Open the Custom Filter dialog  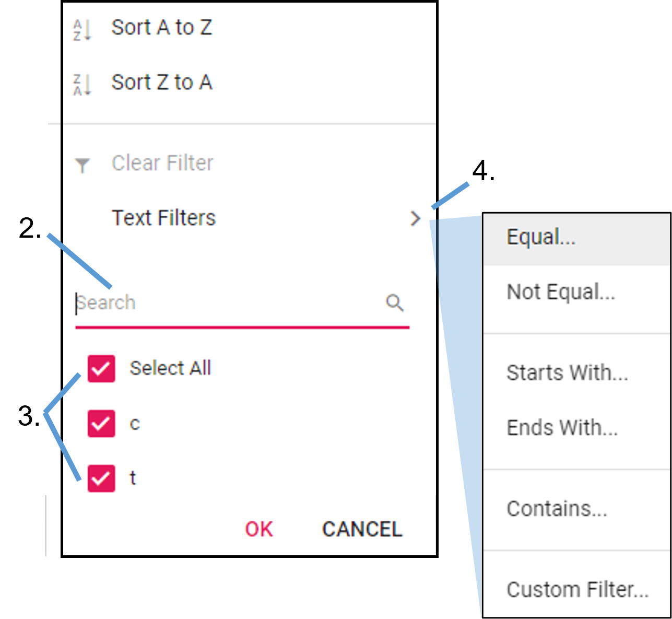[577, 589]
